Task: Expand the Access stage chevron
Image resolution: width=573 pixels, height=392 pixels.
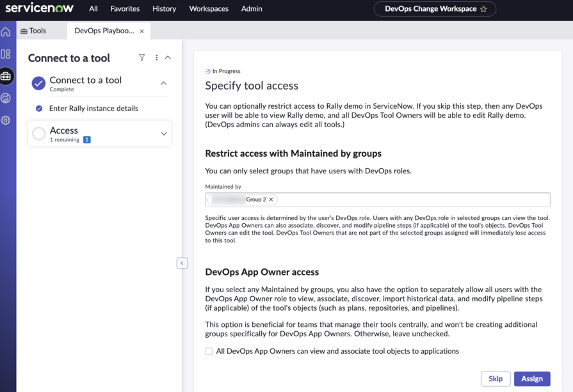Action: click(164, 134)
